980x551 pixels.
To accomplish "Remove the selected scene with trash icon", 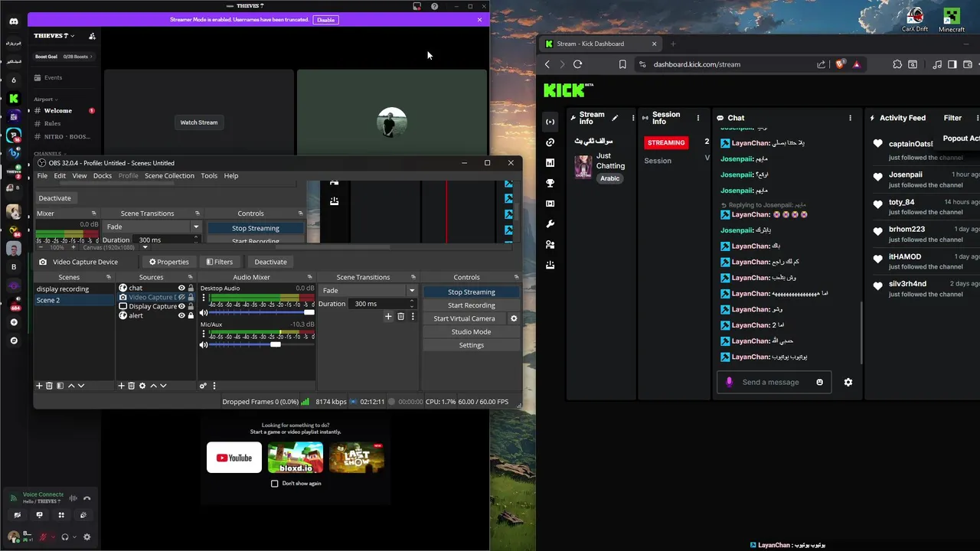I will click(x=49, y=386).
